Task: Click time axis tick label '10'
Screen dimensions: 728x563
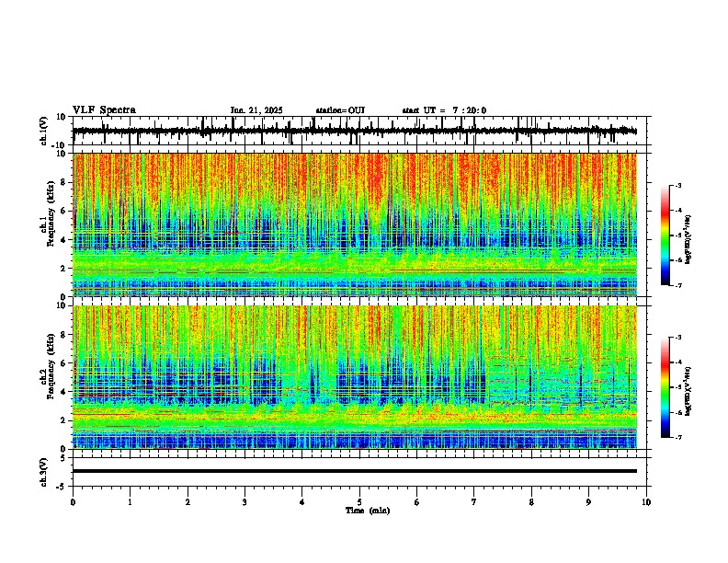Action: (x=646, y=502)
